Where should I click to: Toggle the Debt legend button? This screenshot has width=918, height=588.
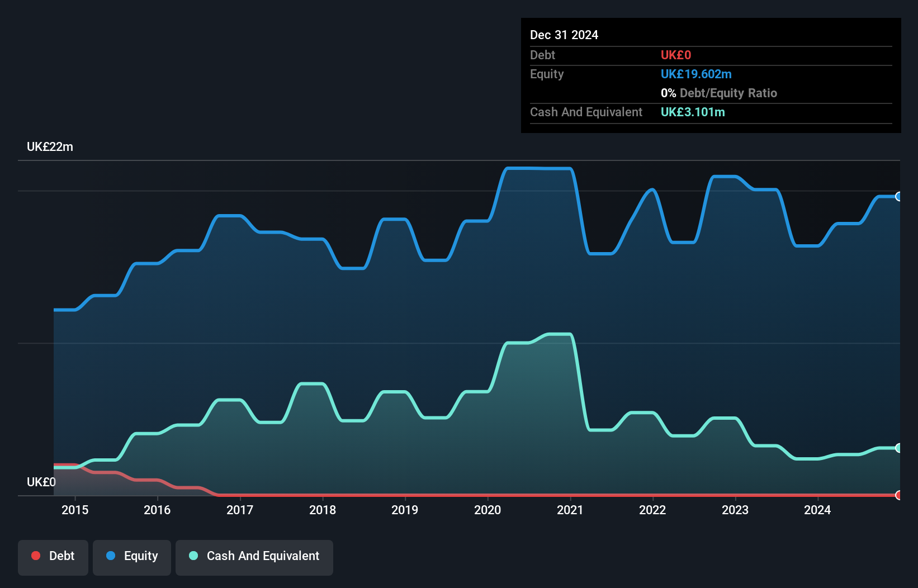pyautogui.click(x=53, y=557)
